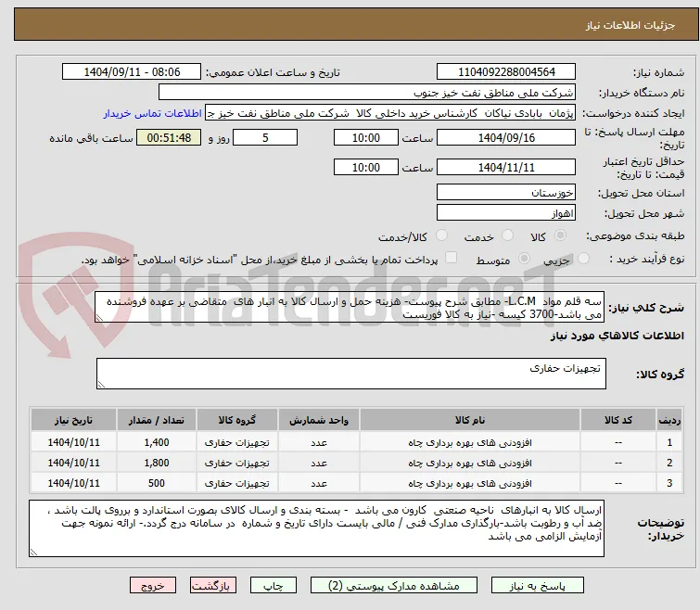Click the ایجاد کننده درخواست field
700x610 pixels.
coord(389,113)
